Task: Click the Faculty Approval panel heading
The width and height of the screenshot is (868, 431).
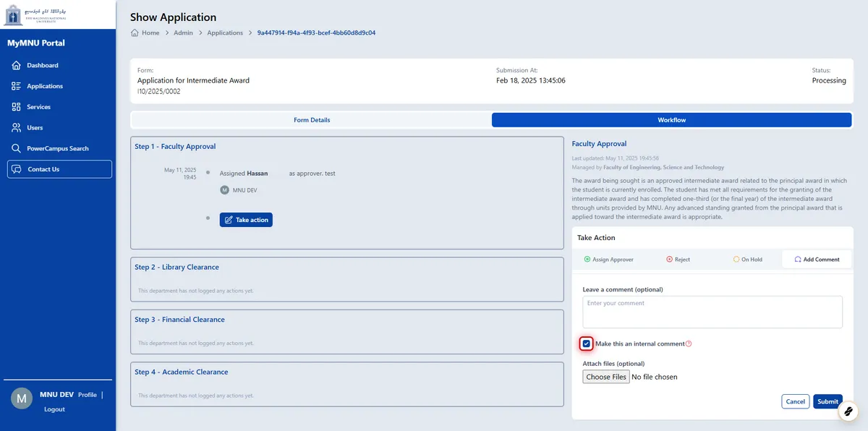Action: pyautogui.click(x=599, y=144)
